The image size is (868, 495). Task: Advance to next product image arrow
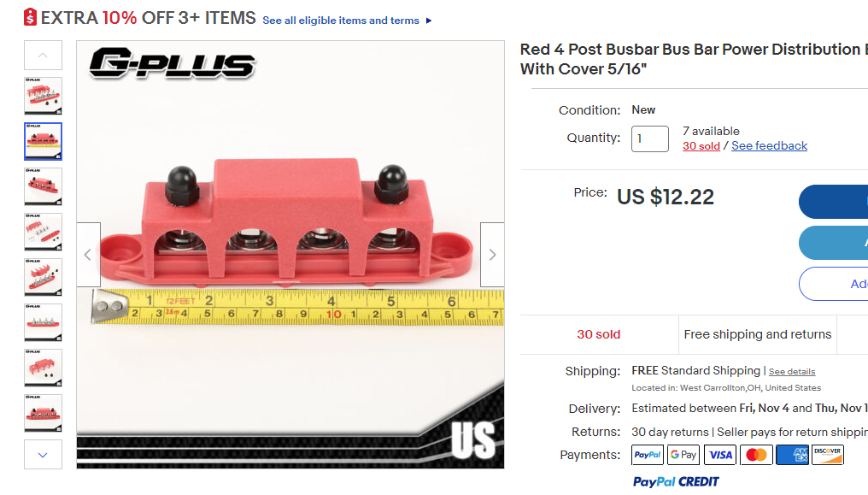tap(492, 255)
